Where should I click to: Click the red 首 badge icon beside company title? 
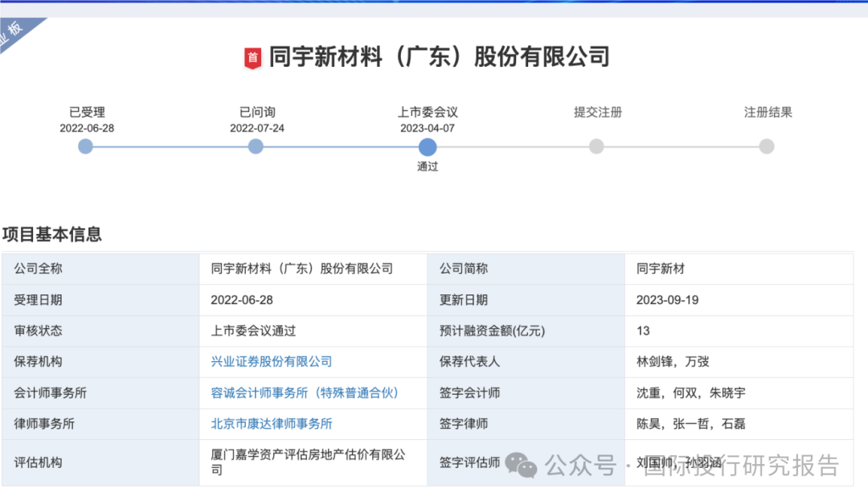253,58
